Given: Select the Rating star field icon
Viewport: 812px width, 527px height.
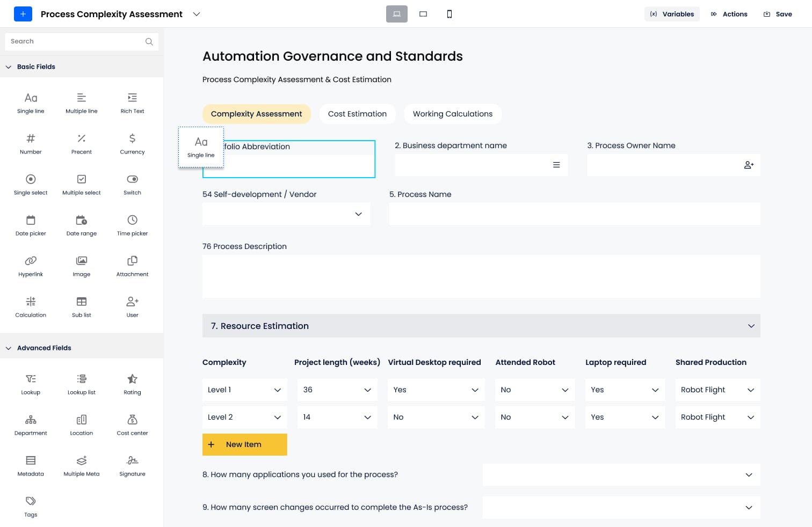Looking at the screenshot, I should (132, 379).
